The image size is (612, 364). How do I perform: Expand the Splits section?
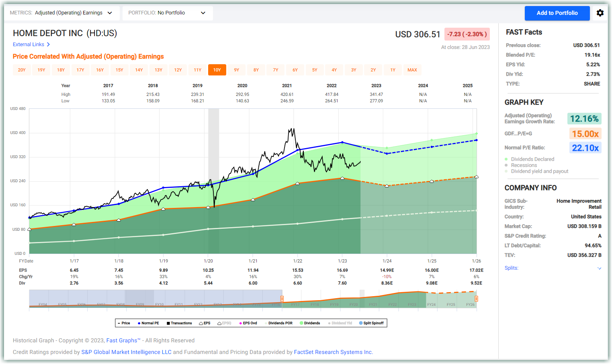coord(599,268)
